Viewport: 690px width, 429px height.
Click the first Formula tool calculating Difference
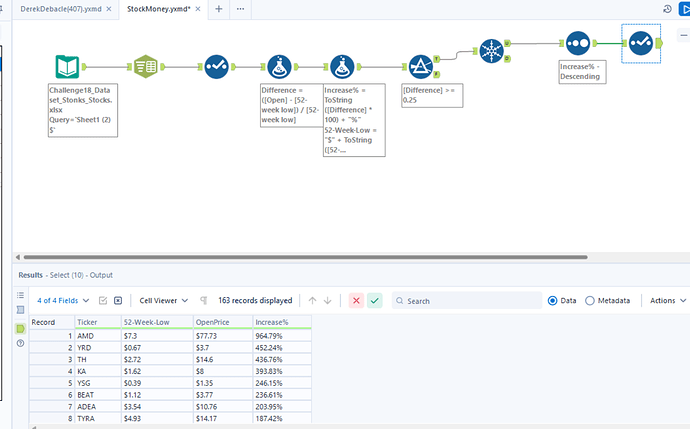click(x=279, y=67)
